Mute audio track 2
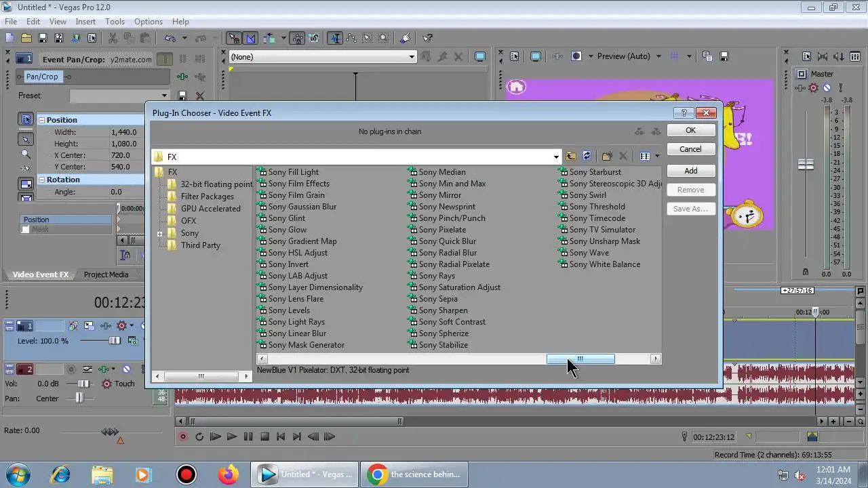 coord(126,369)
